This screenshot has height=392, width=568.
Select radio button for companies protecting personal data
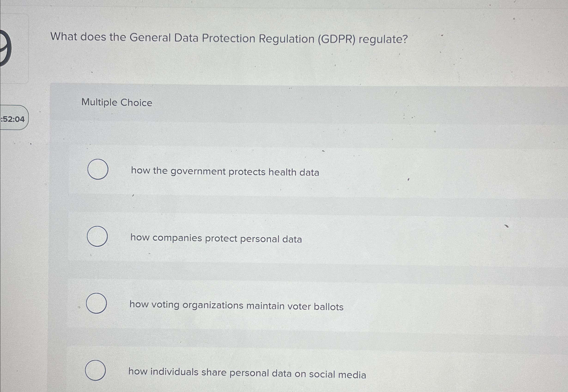coord(98,237)
